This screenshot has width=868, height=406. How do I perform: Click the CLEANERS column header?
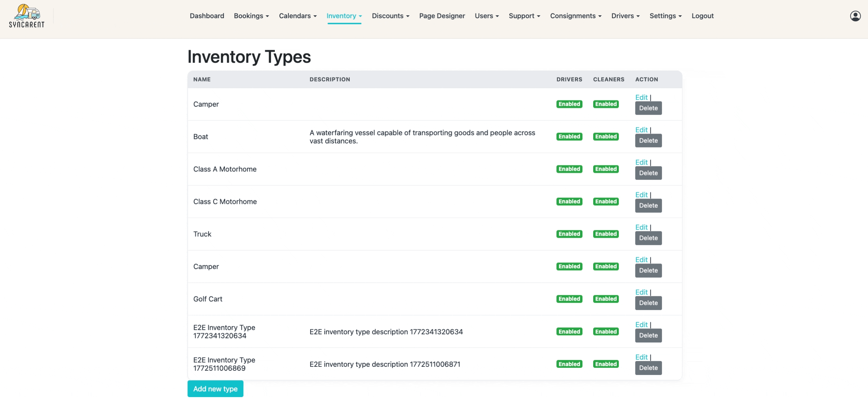[609, 79]
